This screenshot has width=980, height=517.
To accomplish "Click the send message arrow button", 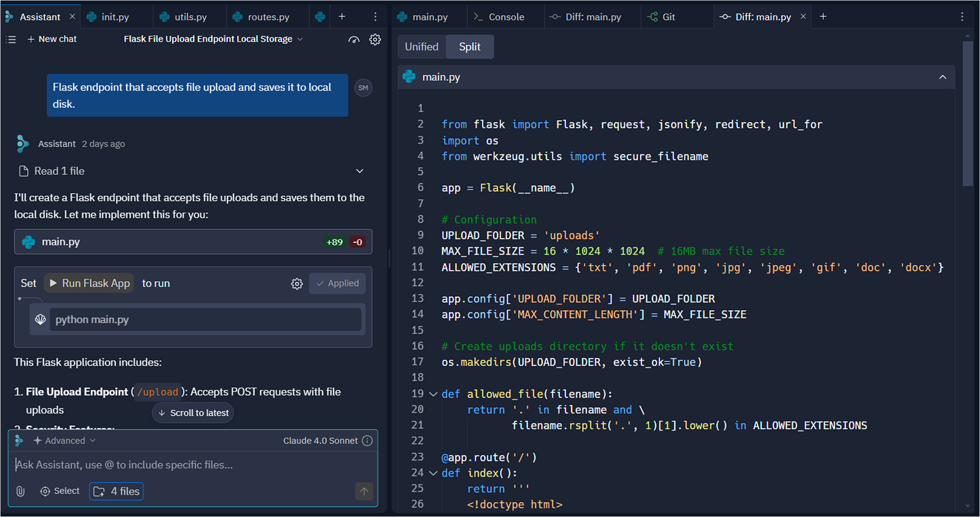I will [x=364, y=492].
